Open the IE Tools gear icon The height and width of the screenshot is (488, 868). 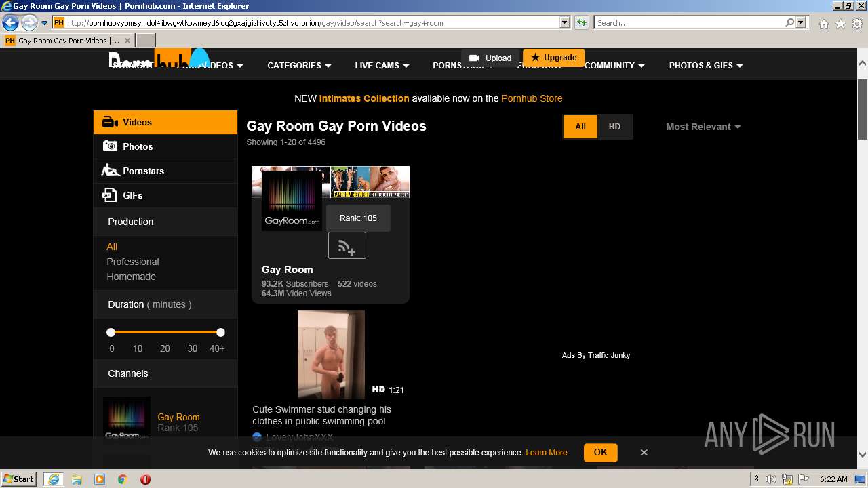point(856,24)
